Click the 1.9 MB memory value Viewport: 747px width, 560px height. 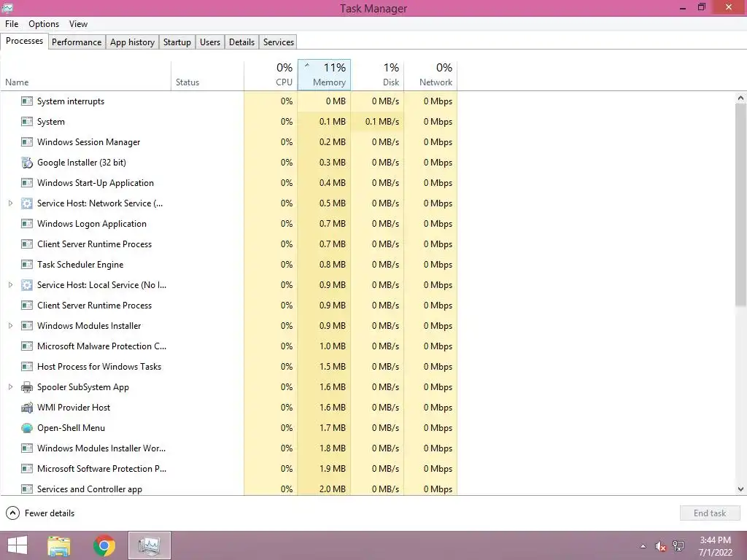[x=333, y=469]
